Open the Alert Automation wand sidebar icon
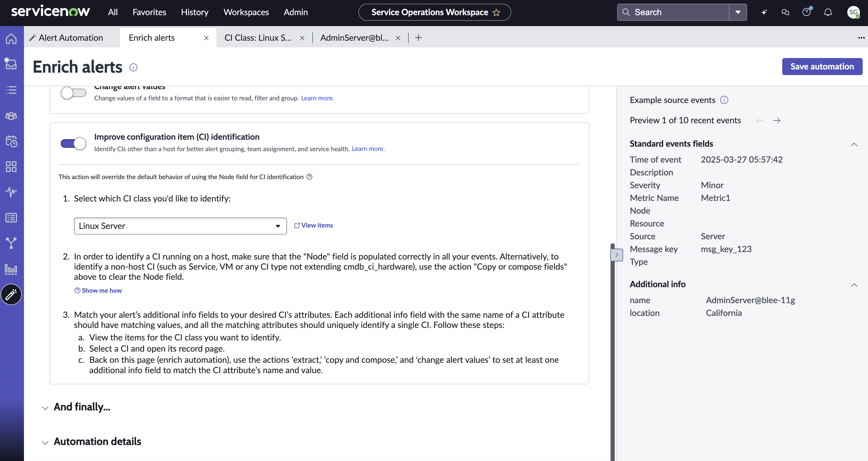The image size is (868, 461). point(11,295)
